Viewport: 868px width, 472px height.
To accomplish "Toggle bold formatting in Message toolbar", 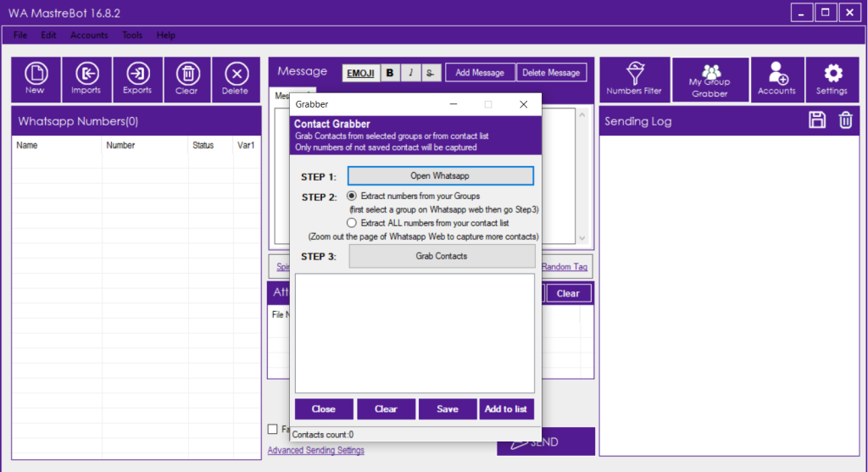I will point(389,73).
